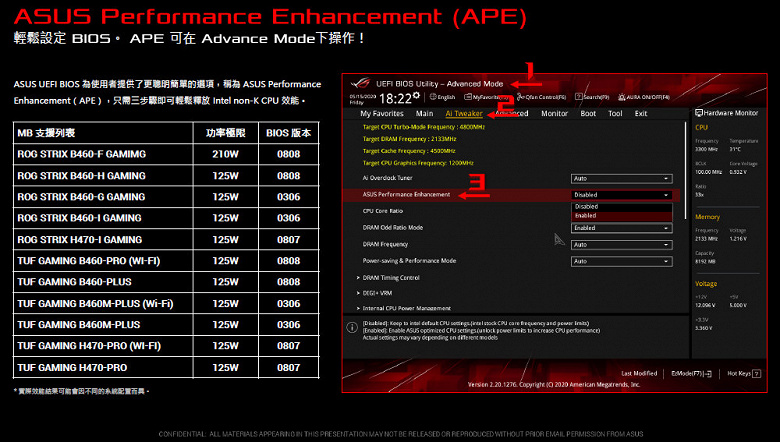Click the MB 支援列表 column header
The height and width of the screenshot is (442, 780).
click(103, 133)
